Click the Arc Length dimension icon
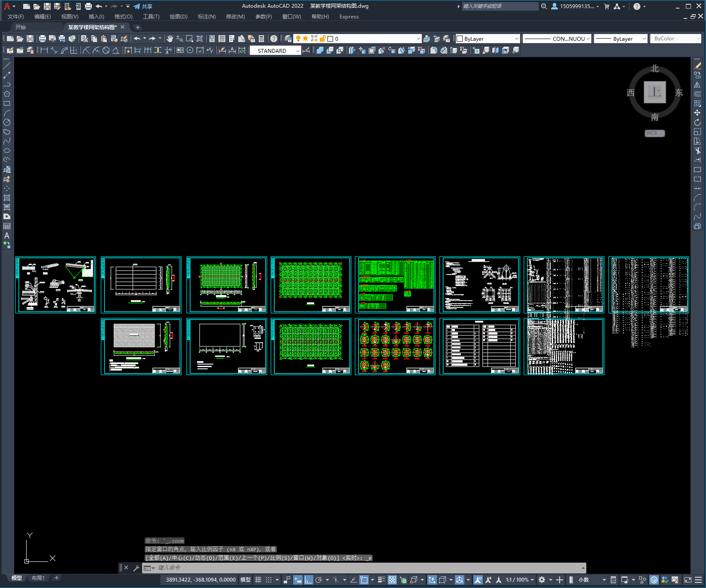Screen dimensions: 706x588 (64, 50)
